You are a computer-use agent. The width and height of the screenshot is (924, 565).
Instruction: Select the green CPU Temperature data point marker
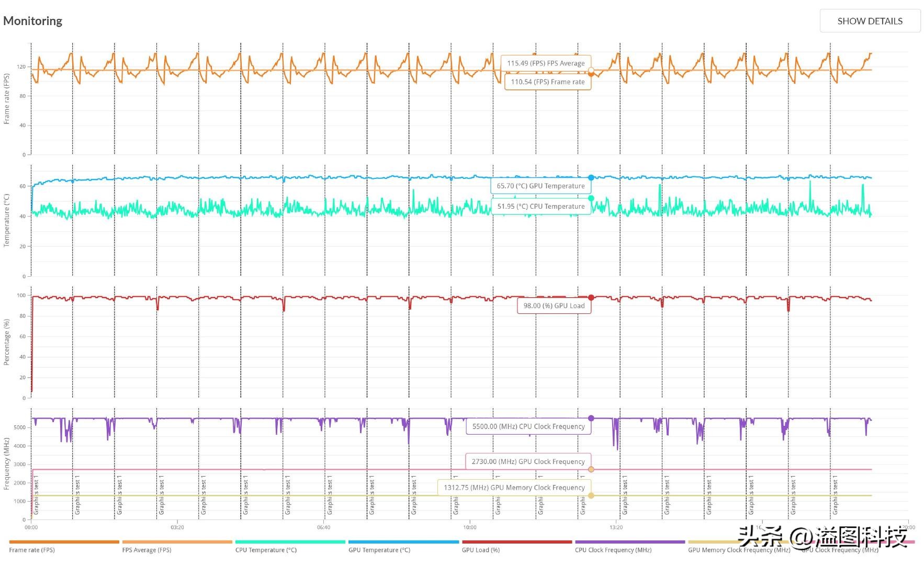pos(591,198)
